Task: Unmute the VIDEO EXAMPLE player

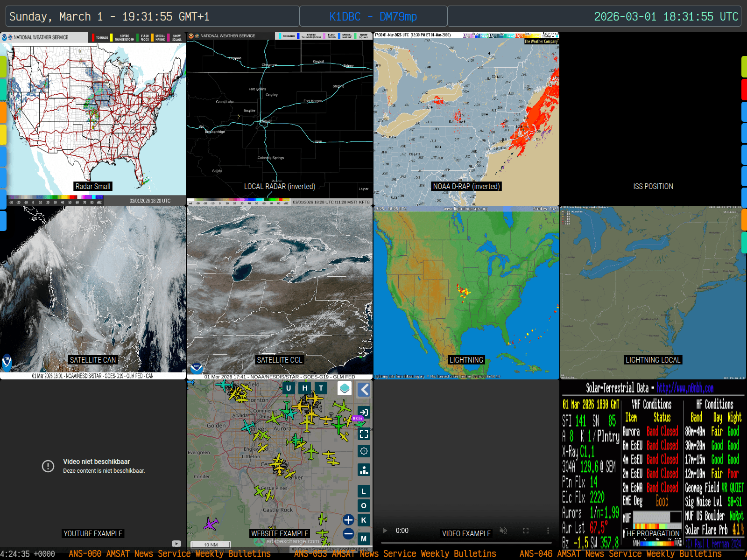Action: tap(503, 531)
